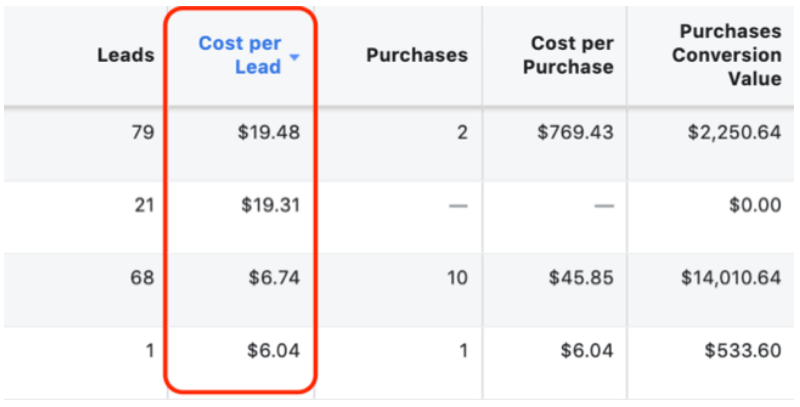Click the Purchases Conversion Value header

726,55
